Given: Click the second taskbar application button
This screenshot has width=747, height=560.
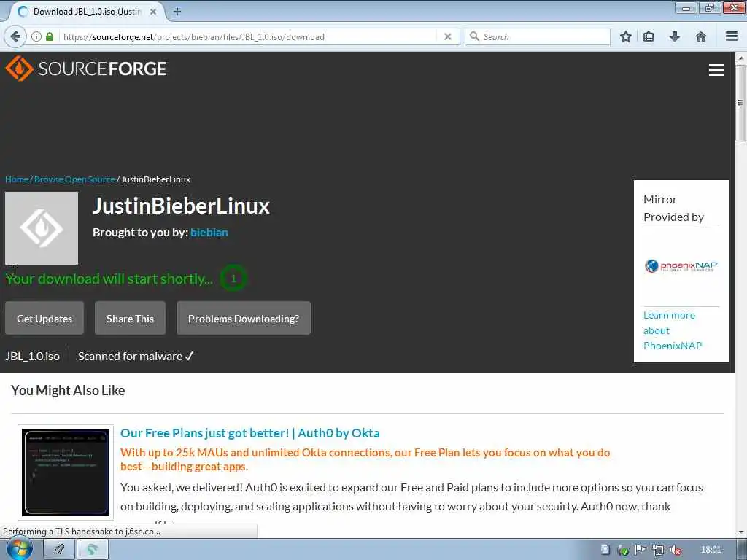Looking at the screenshot, I should 93,550.
